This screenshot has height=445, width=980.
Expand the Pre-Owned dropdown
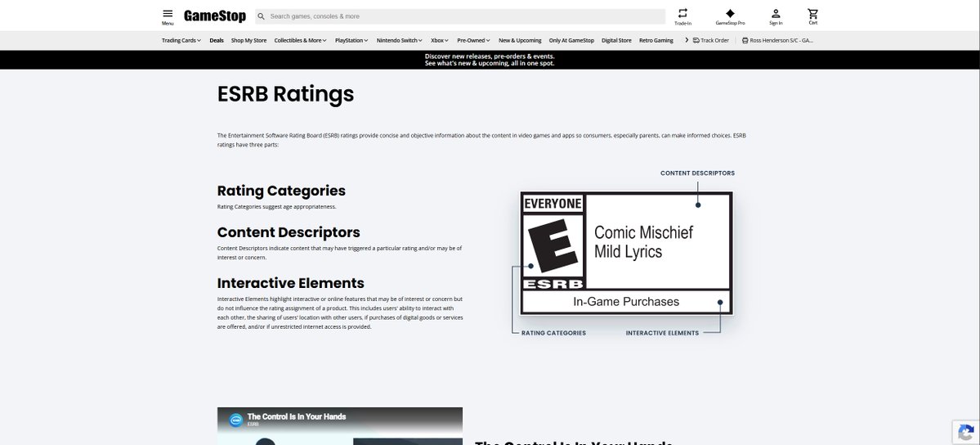click(x=473, y=40)
